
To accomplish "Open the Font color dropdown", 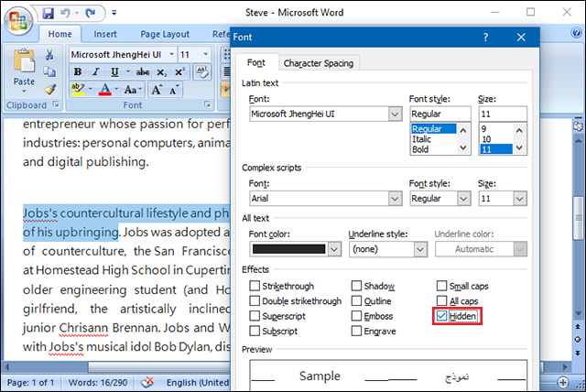I will 334,249.
